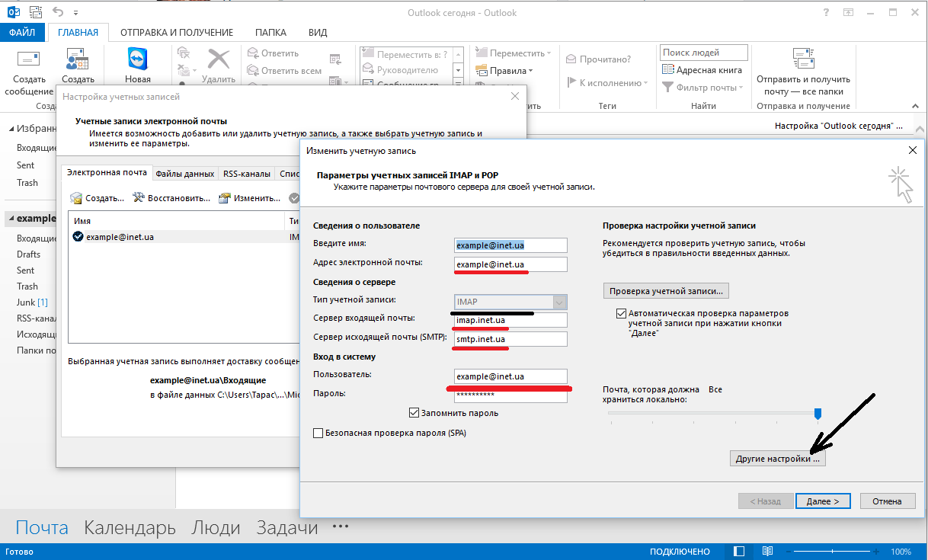The height and width of the screenshot is (560, 928).
Task: Switch to the Data Files tab
Action: [184, 174]
